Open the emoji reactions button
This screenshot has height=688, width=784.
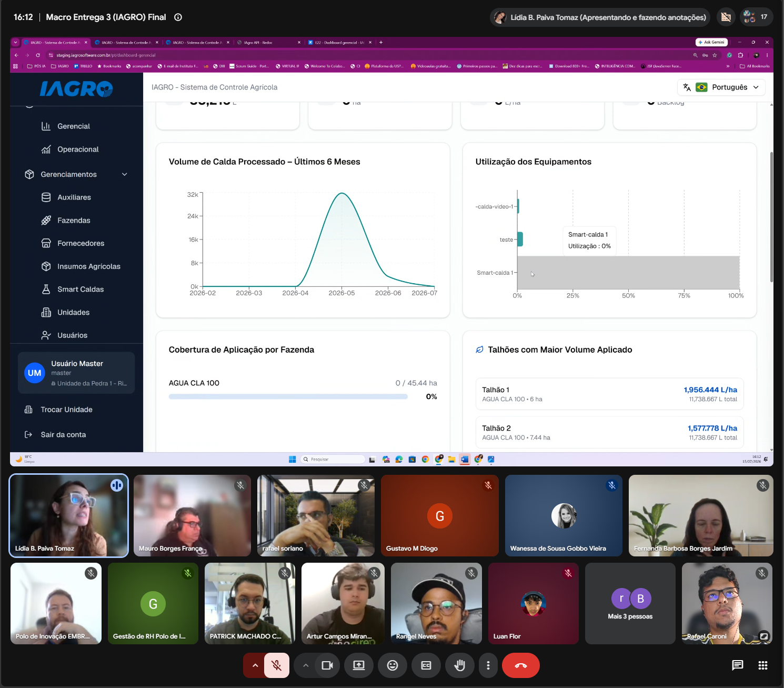(393, 665)
